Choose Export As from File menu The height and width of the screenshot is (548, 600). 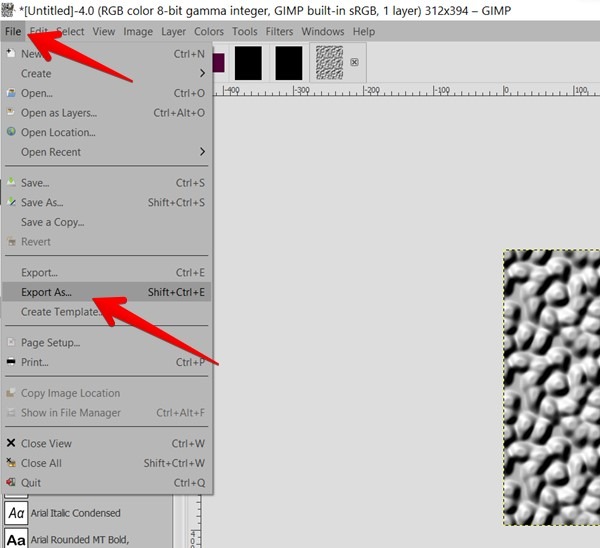[106, 292]
